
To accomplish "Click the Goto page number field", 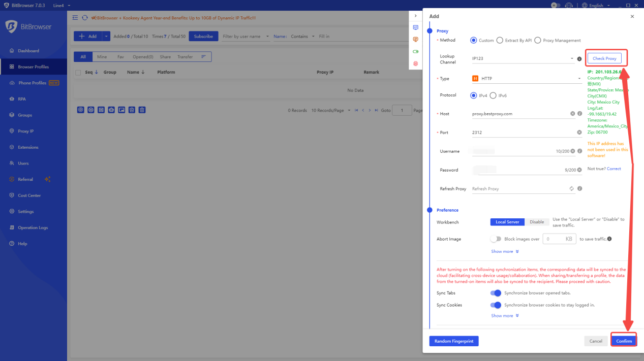I will (402, 110).
